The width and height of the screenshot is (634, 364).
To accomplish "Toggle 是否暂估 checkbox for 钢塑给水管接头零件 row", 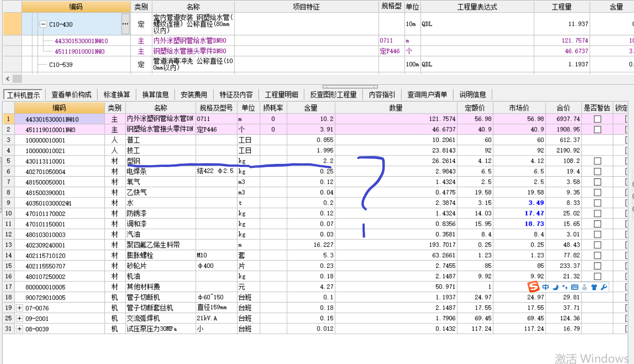I will click(x=597, y=129).
